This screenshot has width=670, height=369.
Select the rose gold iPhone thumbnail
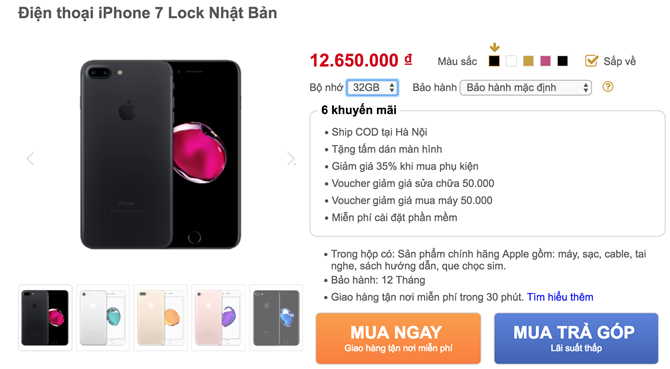point(218,317)
